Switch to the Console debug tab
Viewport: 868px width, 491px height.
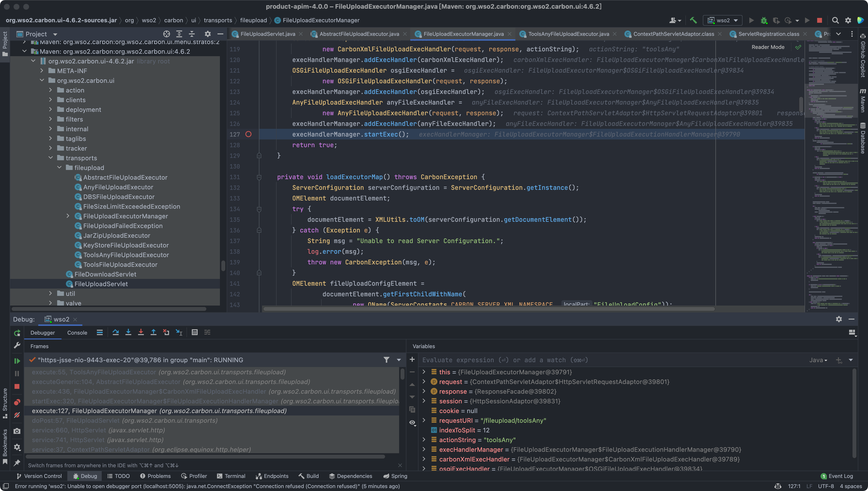(77, 333)
